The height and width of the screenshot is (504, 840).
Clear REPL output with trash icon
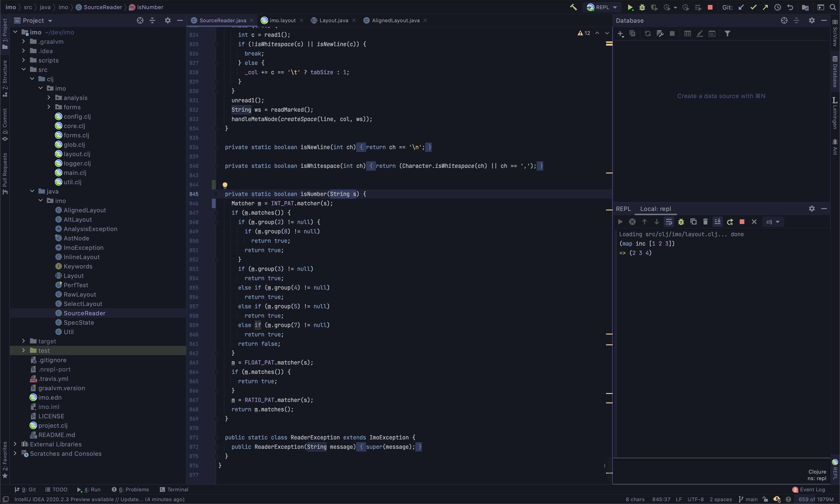pos(705,222)
